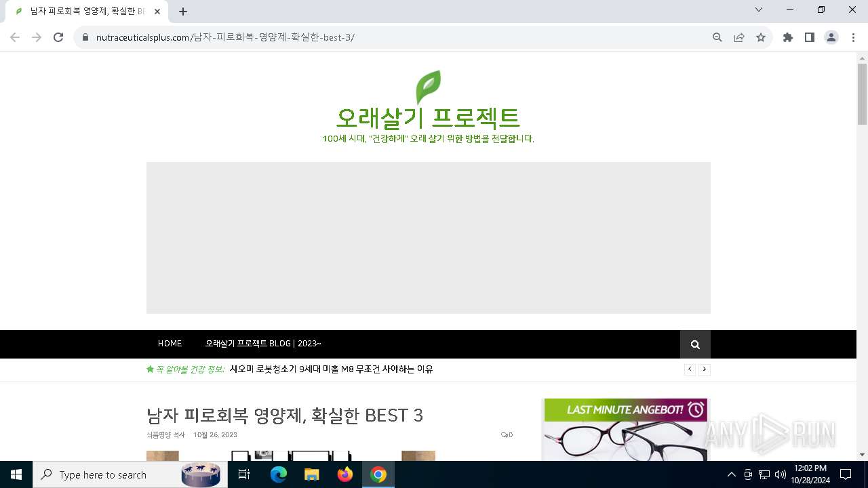This screenshot has height=488, width=868.
Task: Open the site search magnifier button
Action: 695,344
